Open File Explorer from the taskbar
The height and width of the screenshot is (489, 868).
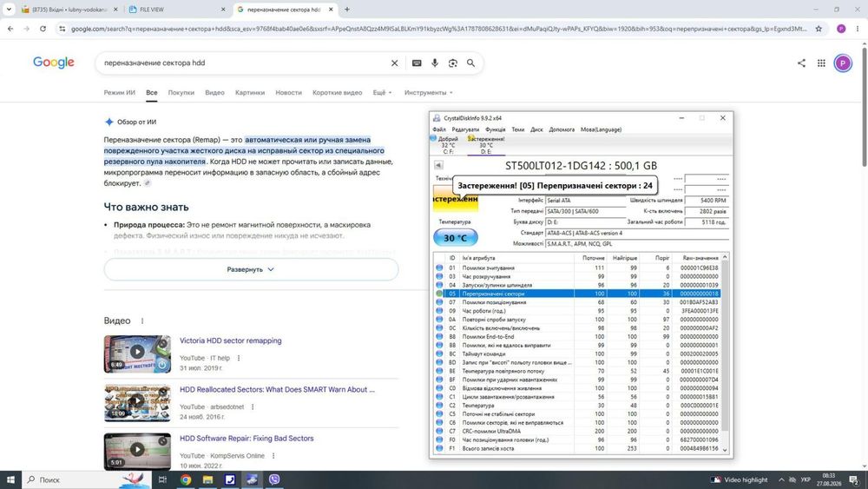[x=207, y=479]
